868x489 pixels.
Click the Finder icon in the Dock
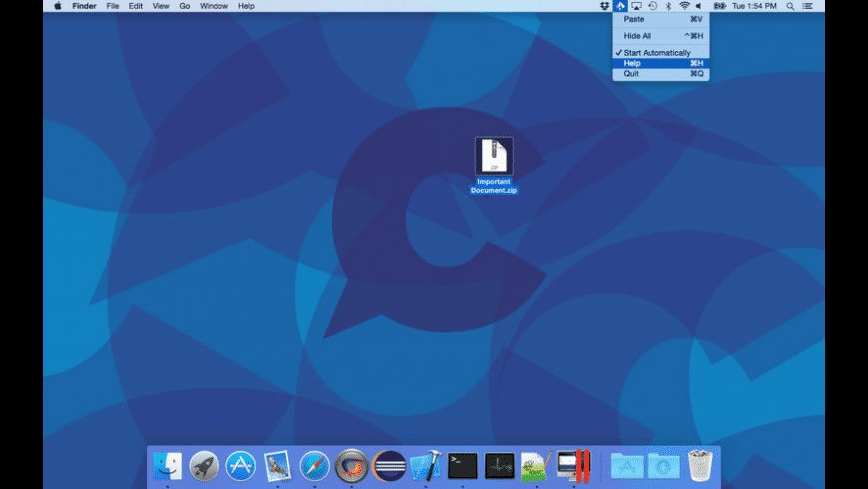tap(167, 466)
